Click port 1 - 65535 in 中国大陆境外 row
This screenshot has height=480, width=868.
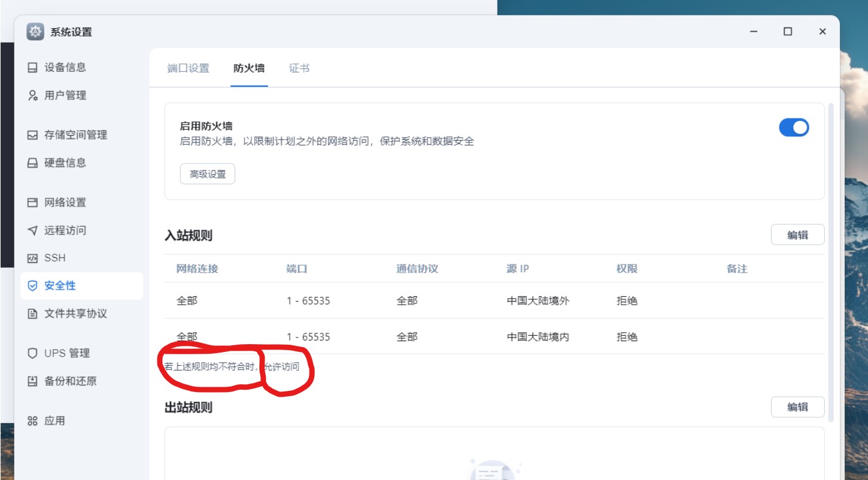tap(308, 300)
